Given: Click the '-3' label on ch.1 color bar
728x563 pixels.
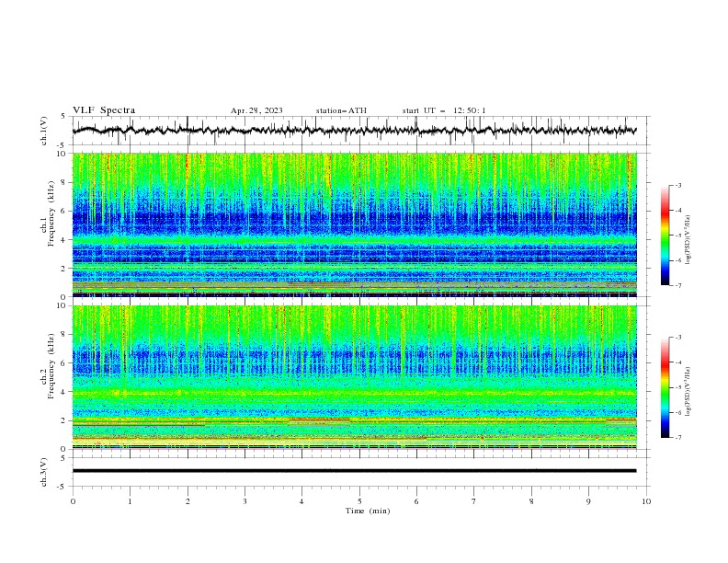Looking at the screenshot, I should 677,185.
